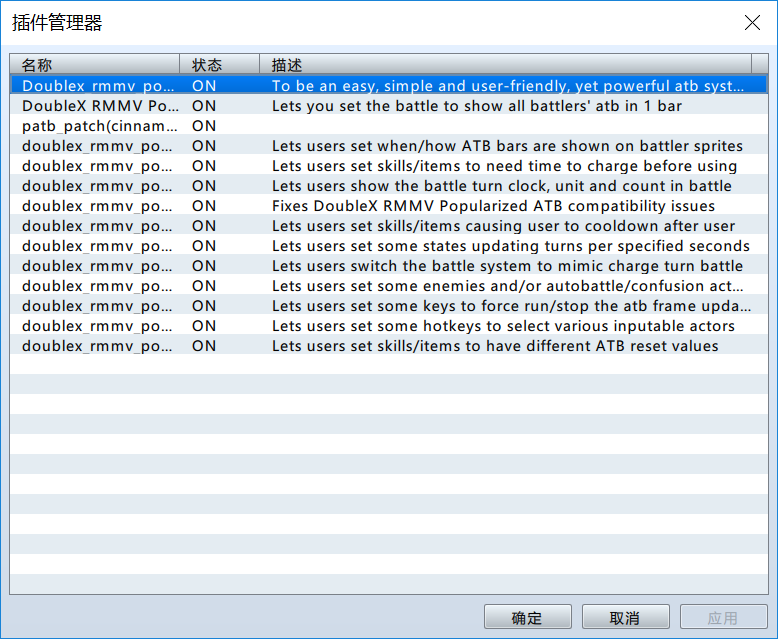The height and width of the screenshot is (639, 778).
Task: Select plugin described 'To be an easy, simple and user-friendly'
Action: 389,85
